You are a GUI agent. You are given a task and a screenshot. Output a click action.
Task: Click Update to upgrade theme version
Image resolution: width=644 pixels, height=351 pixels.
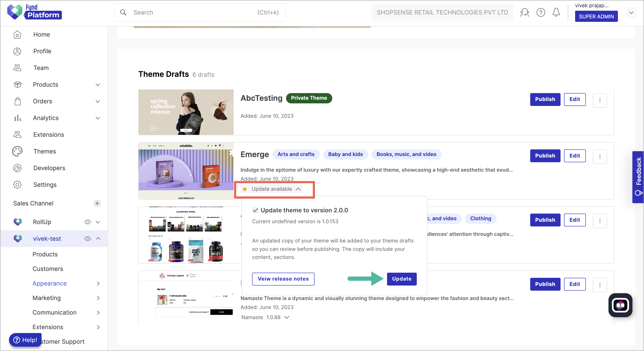pos(402,279)
